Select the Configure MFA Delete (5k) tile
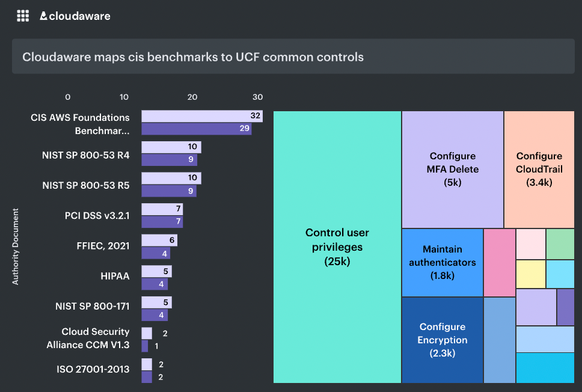This screenshot has width=582, height=392. point(453,170)
